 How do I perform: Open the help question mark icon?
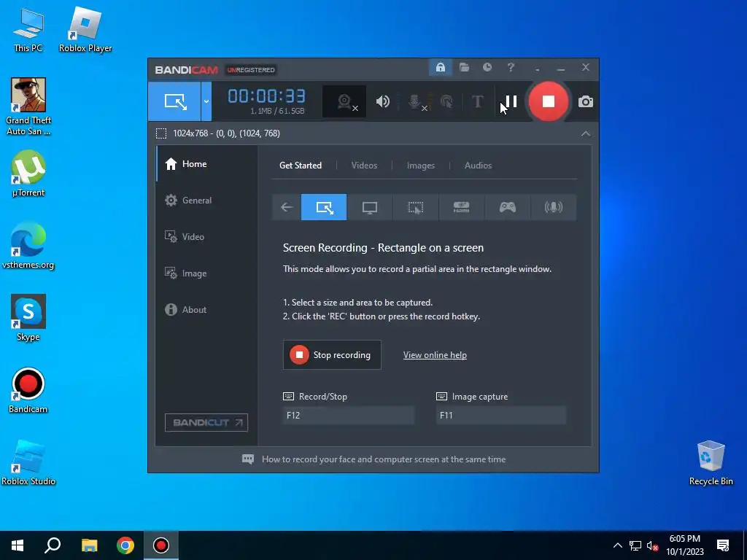(x=511, y=68)
